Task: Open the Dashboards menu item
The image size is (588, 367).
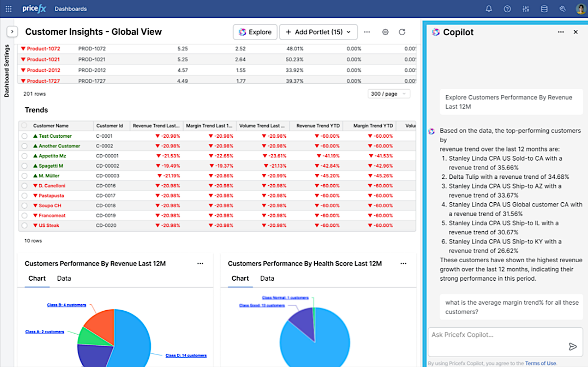Action: [x=71, y=9]
